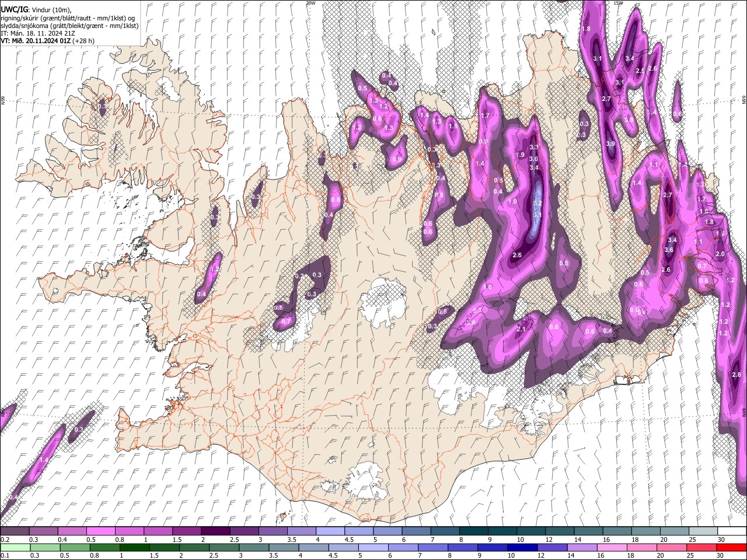The image size is (747, 560).
Task: Pick the pale green '0.1' swatch, lower legend
Action: [15, 547]
